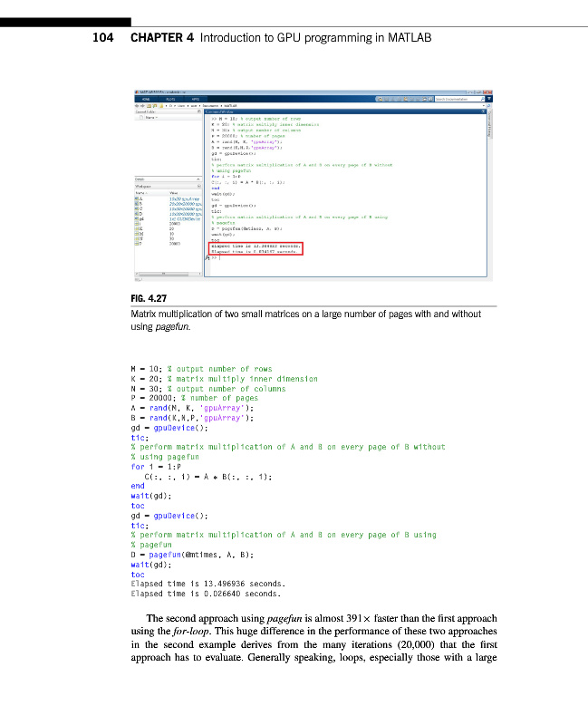The height and width of the screenshot is (725, 588).
Task: Select variable D icon in Workspace
Action: [x=137, y=214]
